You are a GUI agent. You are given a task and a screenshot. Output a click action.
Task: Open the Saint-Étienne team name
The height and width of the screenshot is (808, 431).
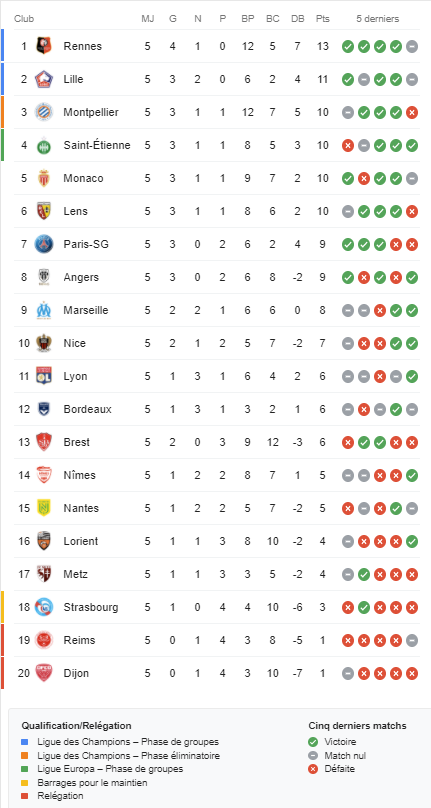97,145
